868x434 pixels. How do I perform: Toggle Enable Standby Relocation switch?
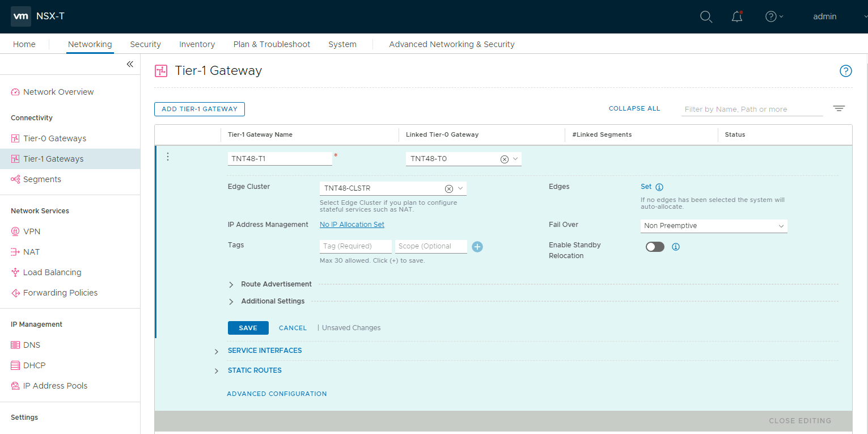(655, 247)
